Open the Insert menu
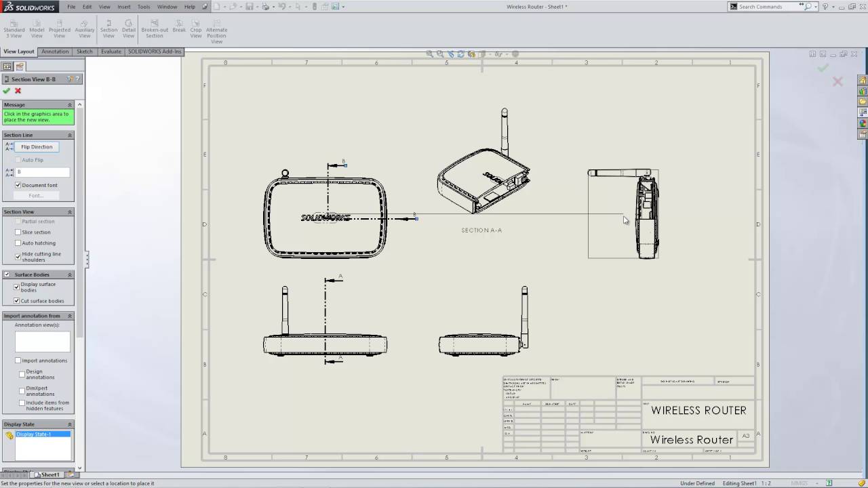 point(124,7)
